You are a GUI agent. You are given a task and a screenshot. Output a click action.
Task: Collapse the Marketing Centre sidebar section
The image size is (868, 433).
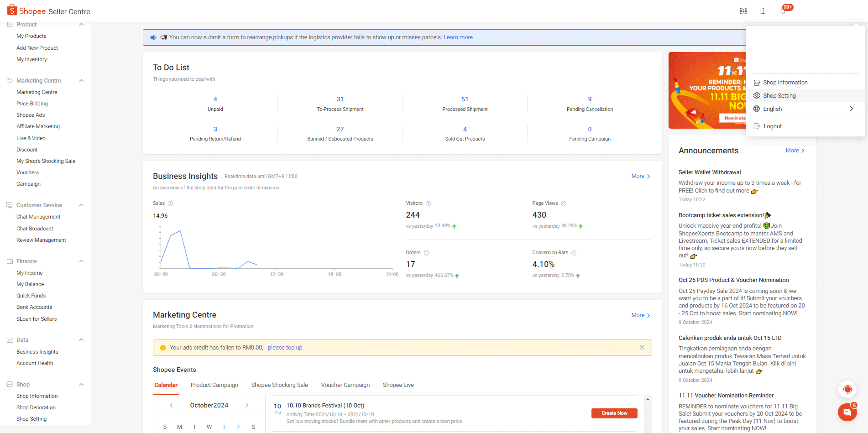coord(81,80)
